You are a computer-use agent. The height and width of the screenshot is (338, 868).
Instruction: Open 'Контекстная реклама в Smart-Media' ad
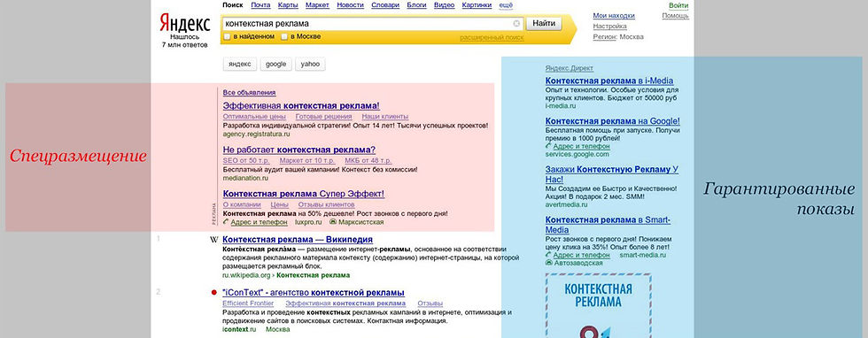click(608, 225)
